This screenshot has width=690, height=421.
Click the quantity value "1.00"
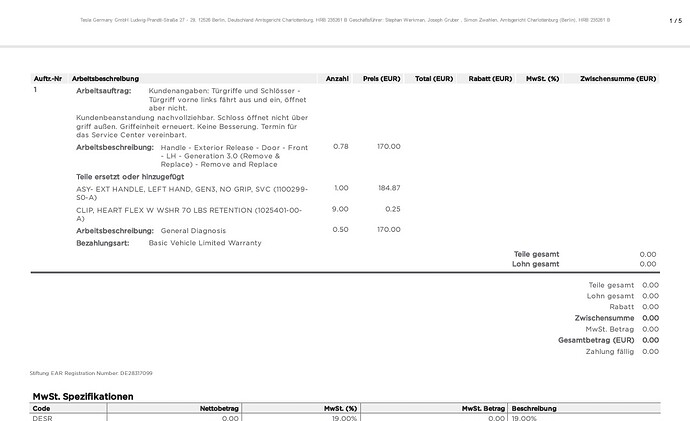341,188
